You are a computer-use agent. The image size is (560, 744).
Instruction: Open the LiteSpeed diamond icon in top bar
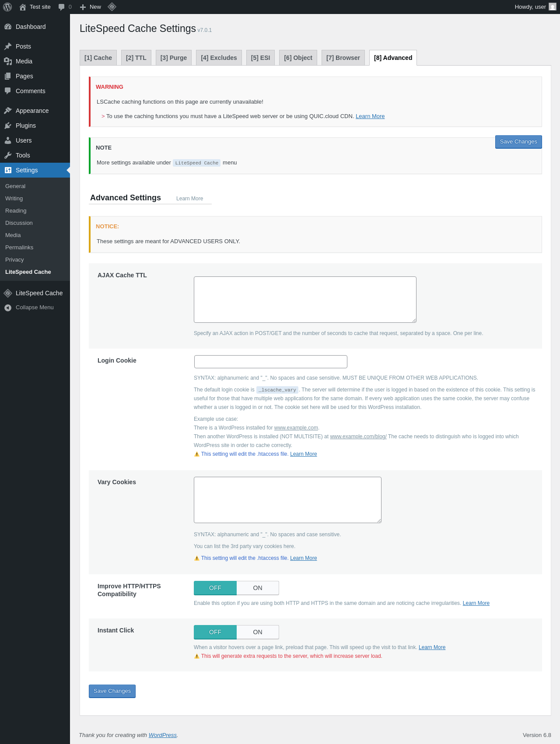click(112, 7)
